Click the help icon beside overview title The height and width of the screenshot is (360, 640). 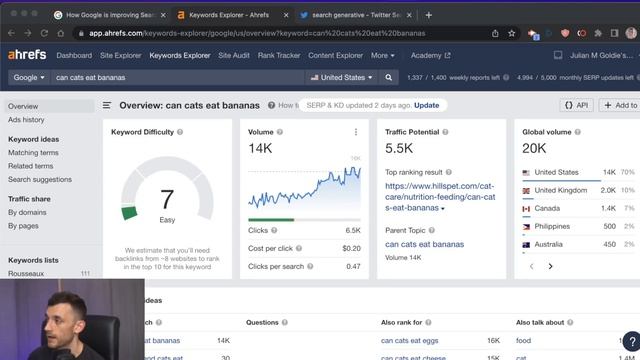pyautogui.click(x=271, y=105)
